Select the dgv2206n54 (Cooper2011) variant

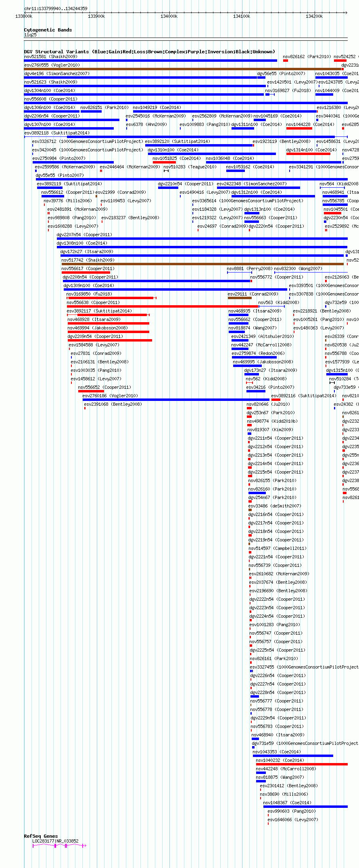coord(72,120)
